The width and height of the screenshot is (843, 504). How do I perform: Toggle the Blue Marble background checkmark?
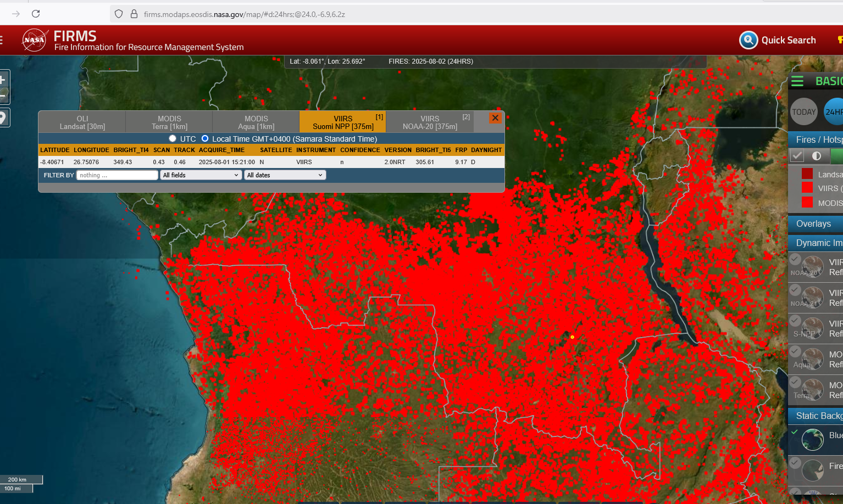795,433
